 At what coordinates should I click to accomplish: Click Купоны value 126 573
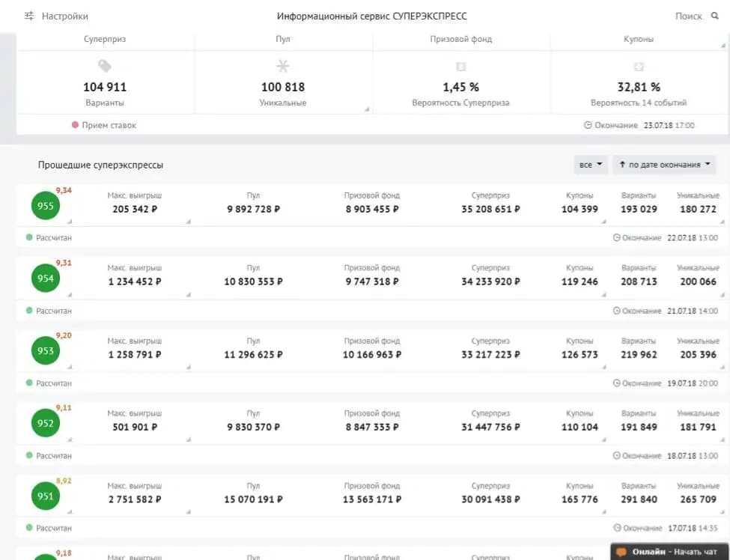(580, 355)
